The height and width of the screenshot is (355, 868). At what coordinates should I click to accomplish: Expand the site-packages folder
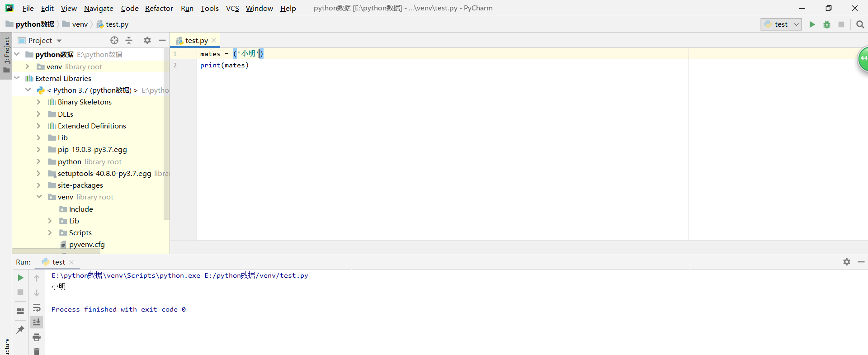[39, 185]
